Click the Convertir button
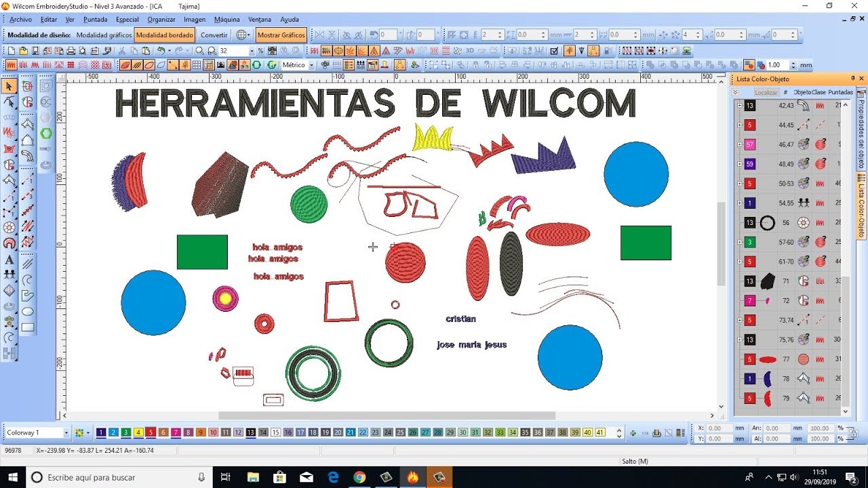868x488 pixels. pos(214,35)
